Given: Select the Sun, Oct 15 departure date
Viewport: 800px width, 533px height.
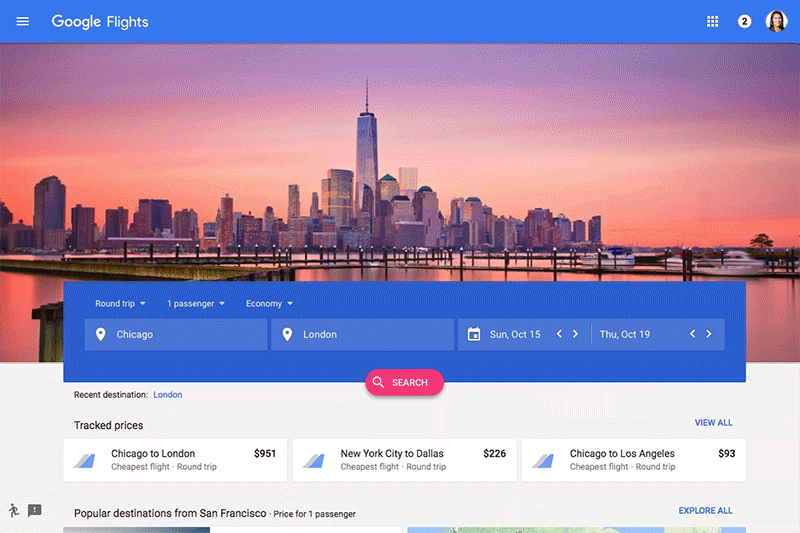Looking at the screenshot, I should (515, 335).
